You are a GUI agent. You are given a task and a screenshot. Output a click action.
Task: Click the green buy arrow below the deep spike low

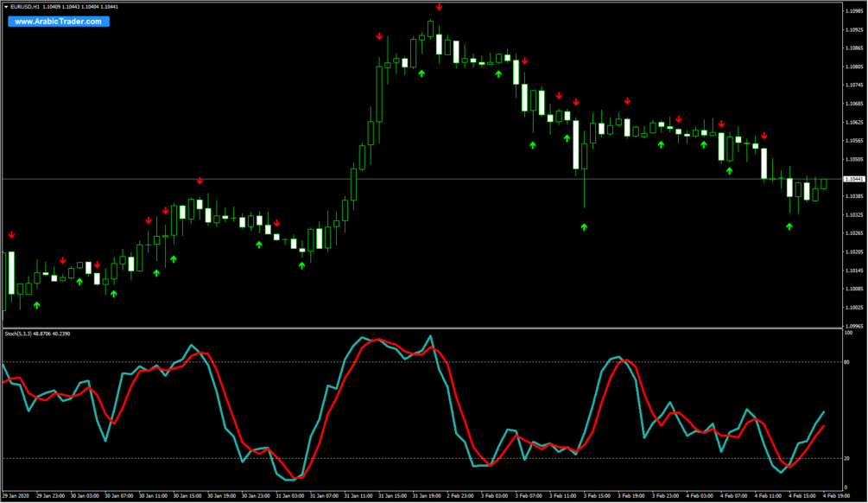[586, 229]
